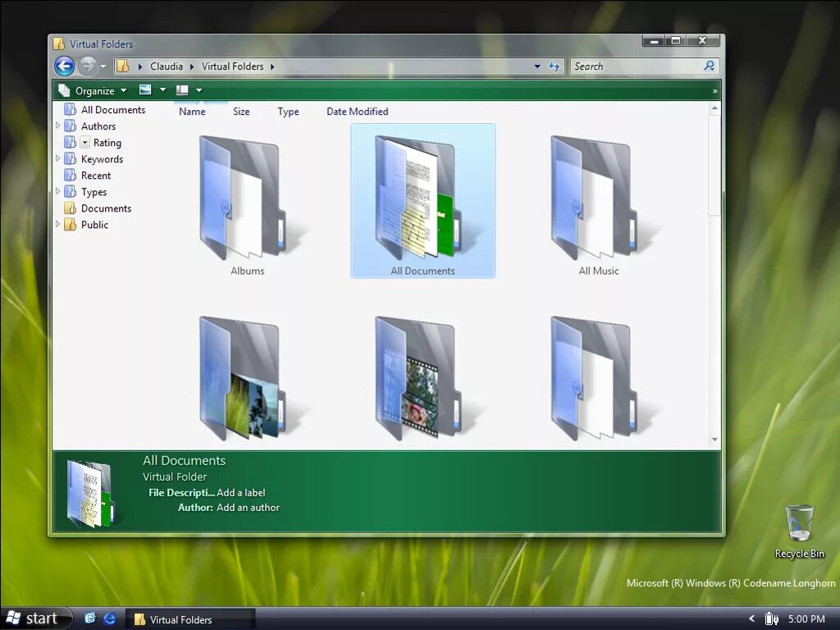This screenshot has height=630, width=840.
Task: Open the Recycle Bin desktop icon
Action: click(x=799, y=532)
